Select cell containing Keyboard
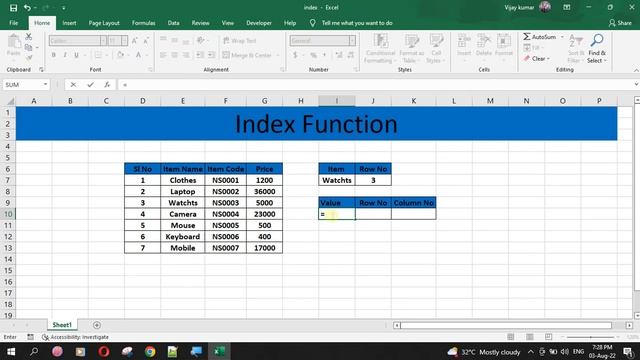 tap(182, 236)
